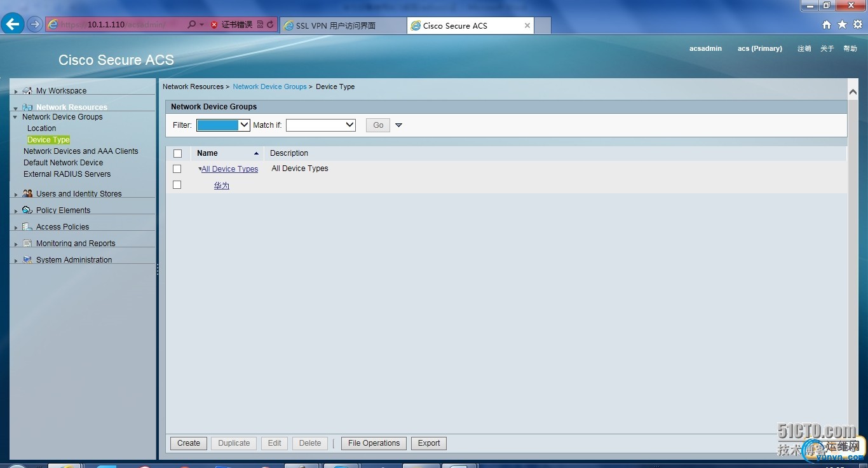The width and height of the screenshot is (868, 468).
Task: Select Location in the sidebar
Action: (x=41, y=128)
